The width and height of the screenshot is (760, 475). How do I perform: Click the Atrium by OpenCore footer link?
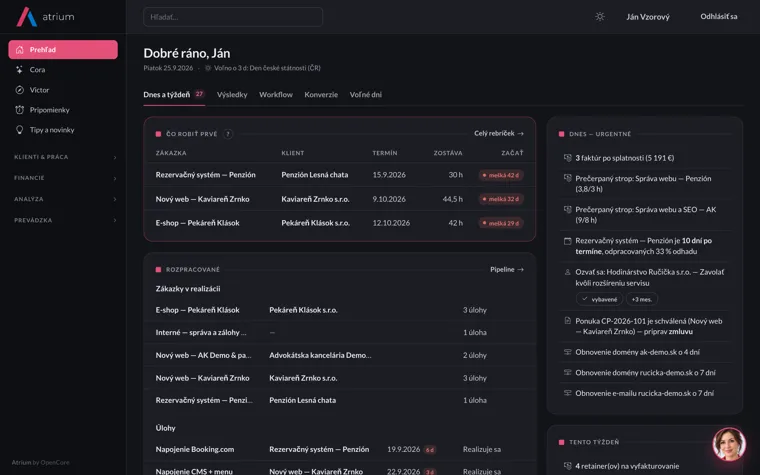41,462
